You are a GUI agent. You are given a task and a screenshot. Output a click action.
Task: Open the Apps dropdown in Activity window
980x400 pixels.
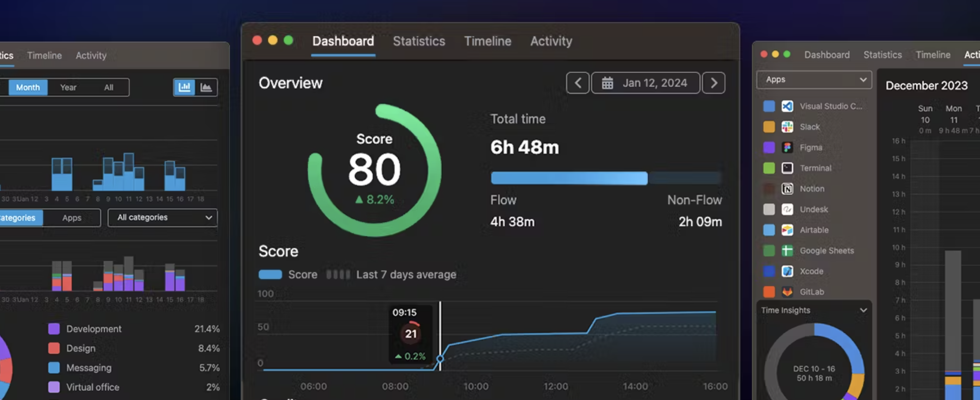814,79
